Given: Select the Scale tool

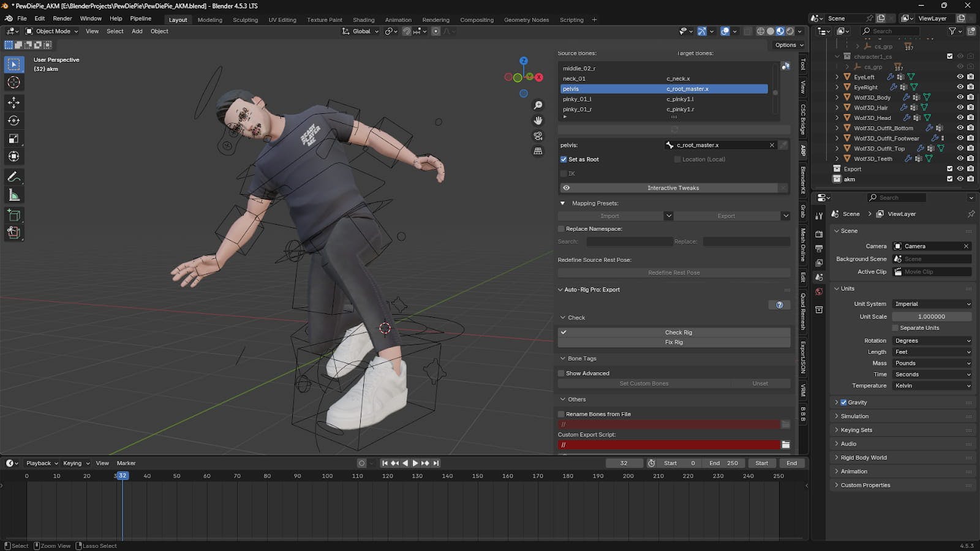Looking at the screenshot, I should tap(13, 139).
